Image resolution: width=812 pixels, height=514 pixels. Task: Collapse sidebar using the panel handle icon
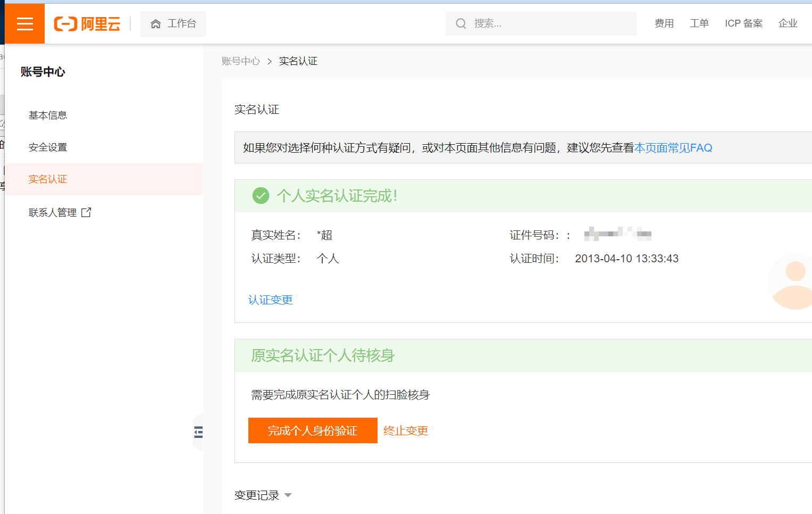tap(198, 432)
